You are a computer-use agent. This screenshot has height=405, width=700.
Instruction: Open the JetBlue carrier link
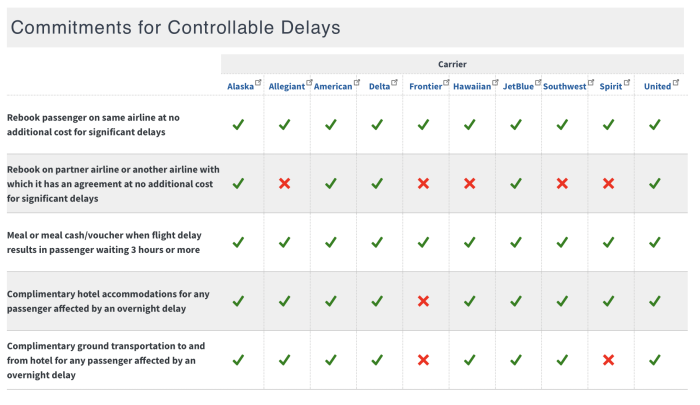518,87
